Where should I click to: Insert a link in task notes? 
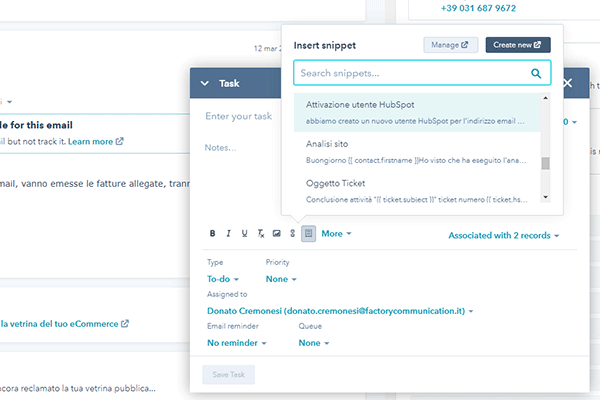[292, 233]
